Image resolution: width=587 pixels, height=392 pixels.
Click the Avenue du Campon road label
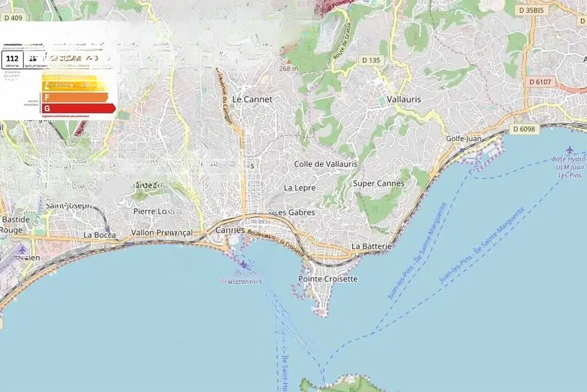pos(224,97)
